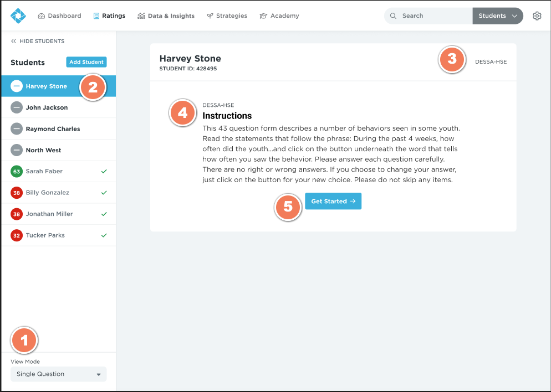Collapse sidebar with Hide Students
Image resolution: width=551 pixels, height=392 pixels.
[x=38, y=41]
